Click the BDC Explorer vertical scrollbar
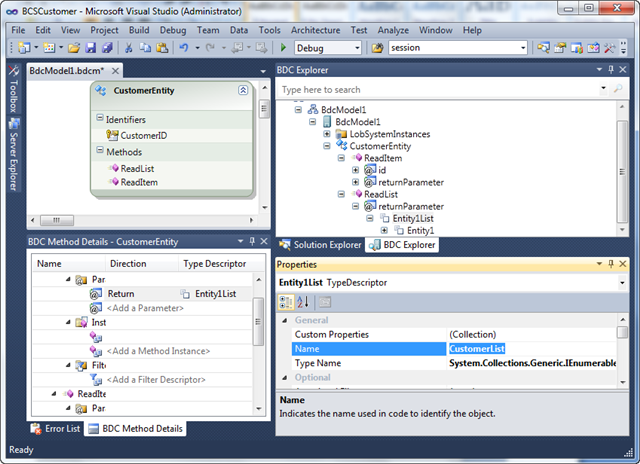This screenshot has height=464, width=640. (622, 170)
